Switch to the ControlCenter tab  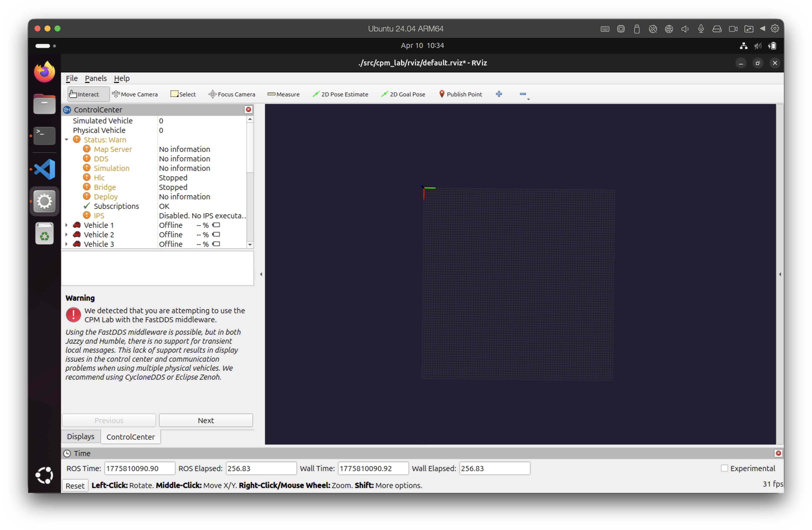coord(130,437)
